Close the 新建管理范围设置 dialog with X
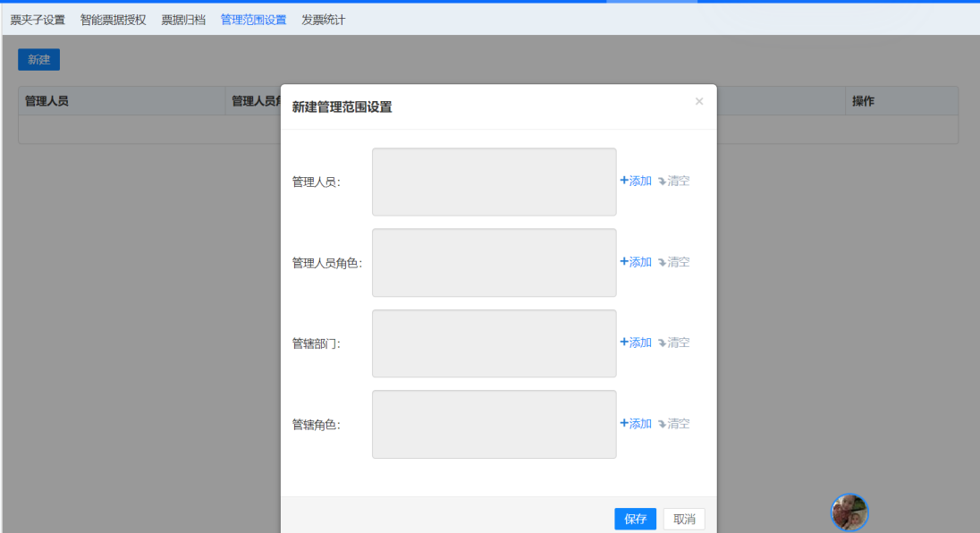 pos(699,102)
